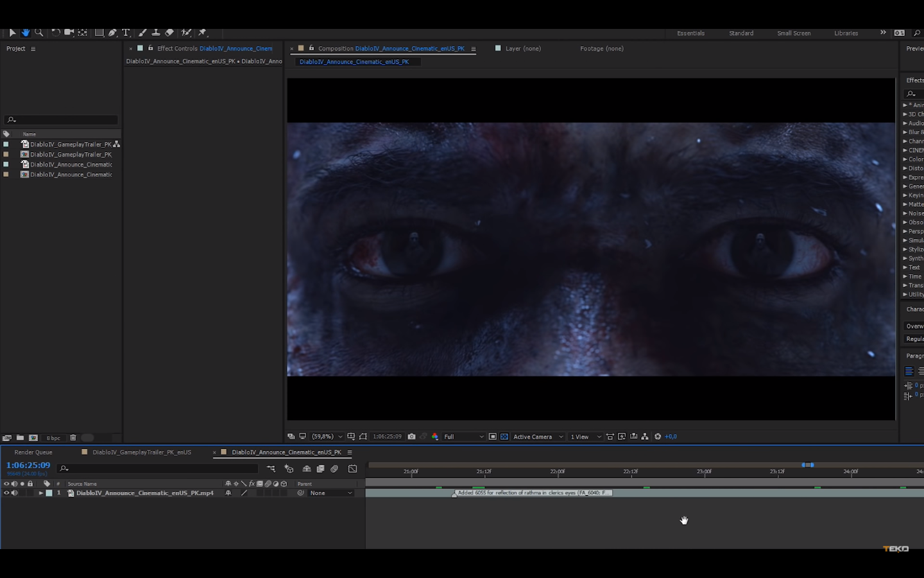Switch to Essentials workspace
Image resolution: width=924 pixels, height=578 pixels.
click(x=691, y=33)
